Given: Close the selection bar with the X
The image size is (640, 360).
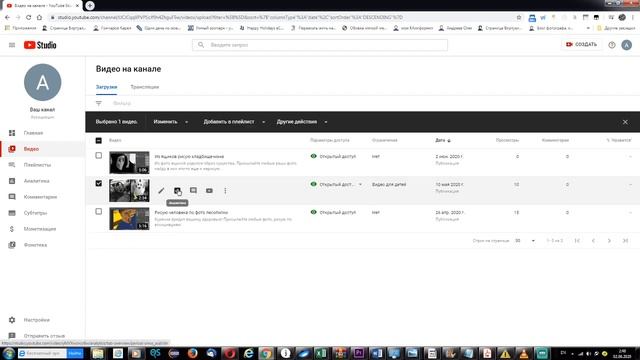Looking at the screenshot, I should [625, 122].
